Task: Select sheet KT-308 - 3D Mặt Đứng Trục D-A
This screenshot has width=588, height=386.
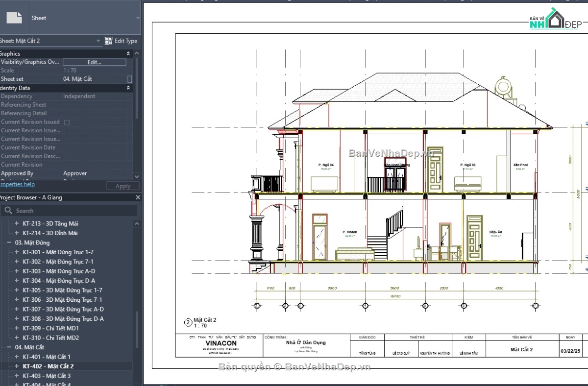Action: click(x=63, y=319)
